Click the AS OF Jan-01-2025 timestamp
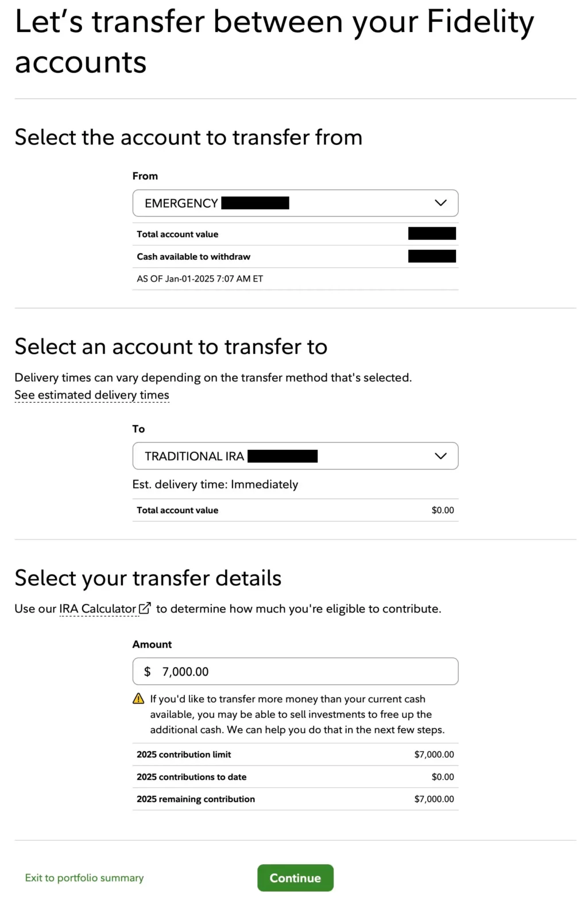The image size is (588, 897). [x=199, y=278]
